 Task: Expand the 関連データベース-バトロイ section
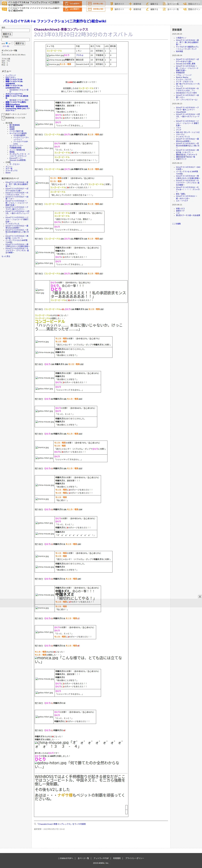tap(3, 115)
